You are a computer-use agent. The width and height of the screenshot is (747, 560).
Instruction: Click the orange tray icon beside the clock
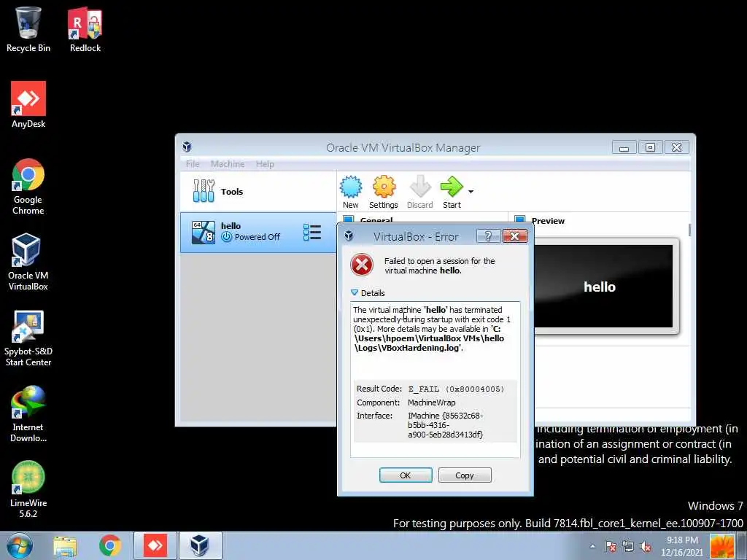(x=721, y=546)
